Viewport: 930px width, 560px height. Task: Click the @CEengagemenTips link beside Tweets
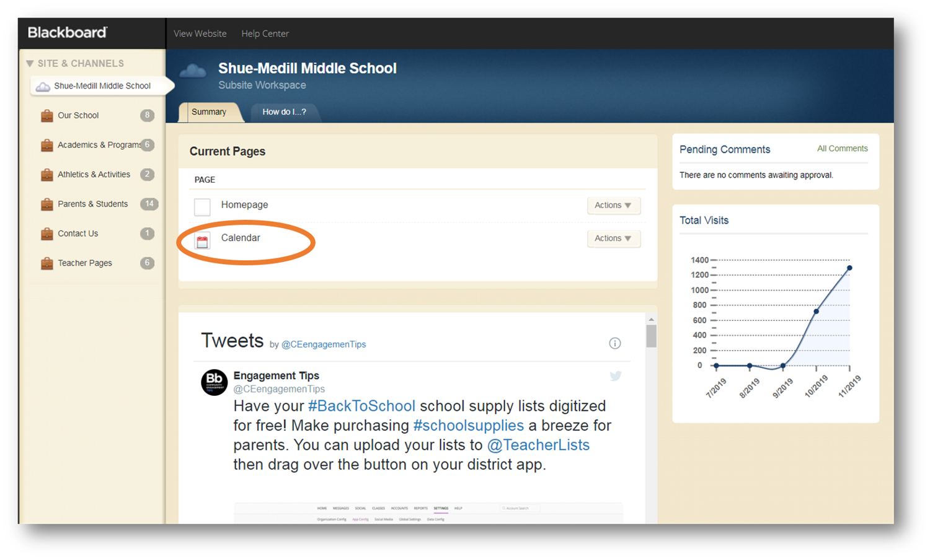pyautogui.click(x=324, y=344)
